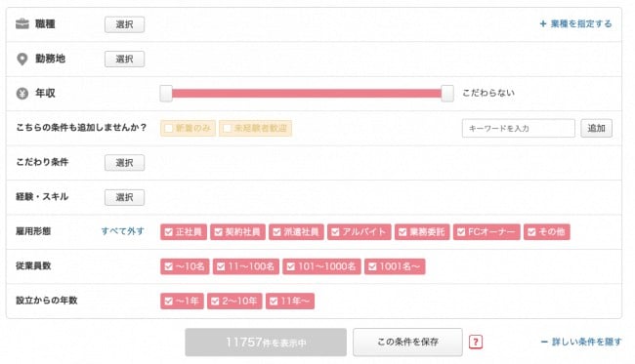
Task: Toggle the 新着のみ checkbox
Action: click(x=188, y=128)
